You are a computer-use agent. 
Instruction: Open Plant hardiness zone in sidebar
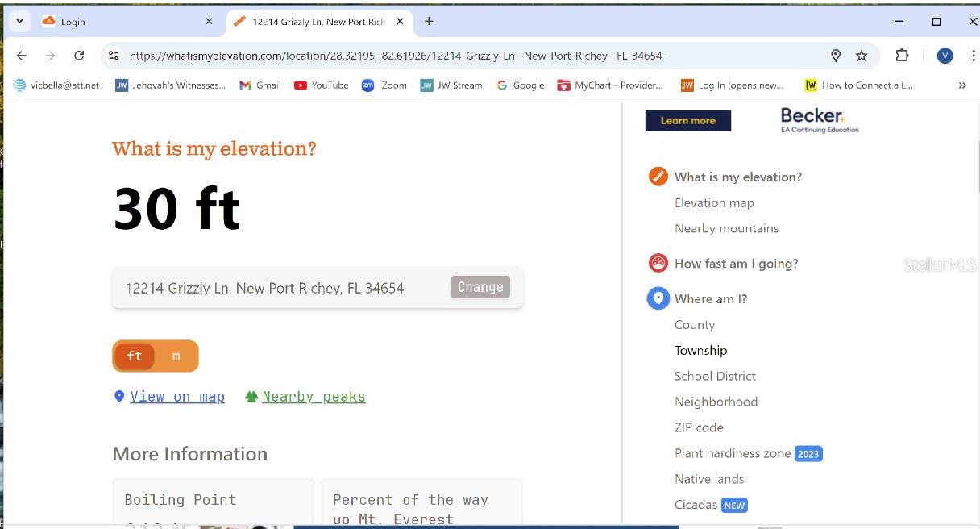732,453
